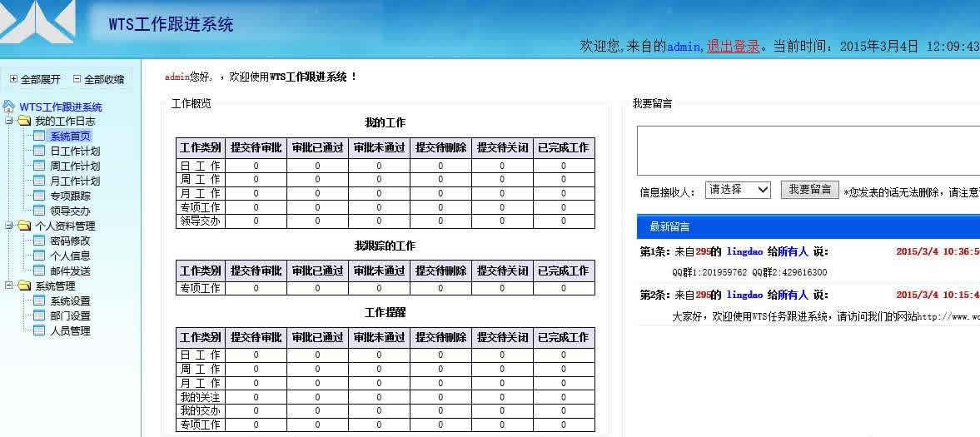Click page icon beside 个人信息

39,256
